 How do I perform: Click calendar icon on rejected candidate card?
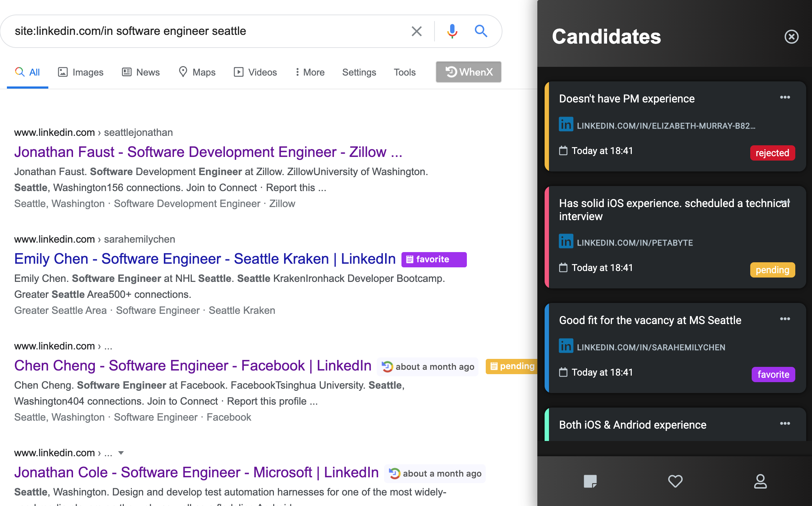(x=563, y=150)
